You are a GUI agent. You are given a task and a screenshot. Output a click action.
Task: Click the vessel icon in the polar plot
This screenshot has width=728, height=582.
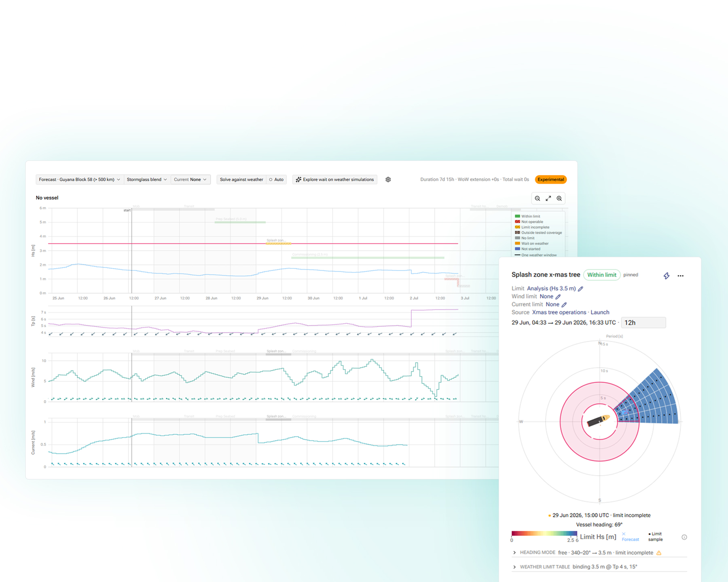599,421
